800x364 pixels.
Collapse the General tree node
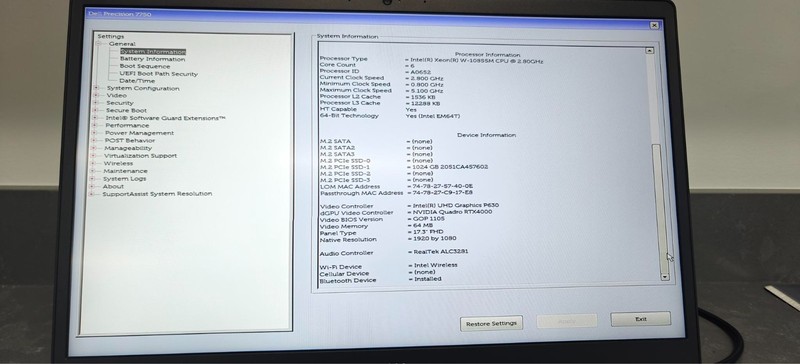coord(98,44)
